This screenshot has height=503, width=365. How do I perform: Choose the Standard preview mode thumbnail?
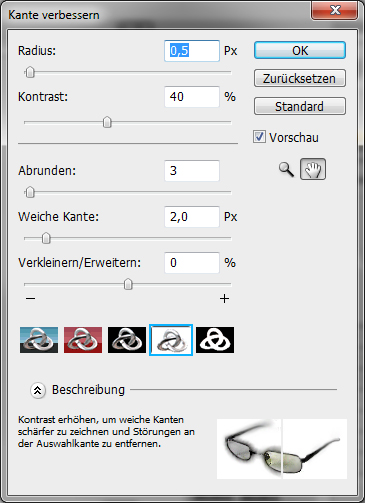point(39,340)
